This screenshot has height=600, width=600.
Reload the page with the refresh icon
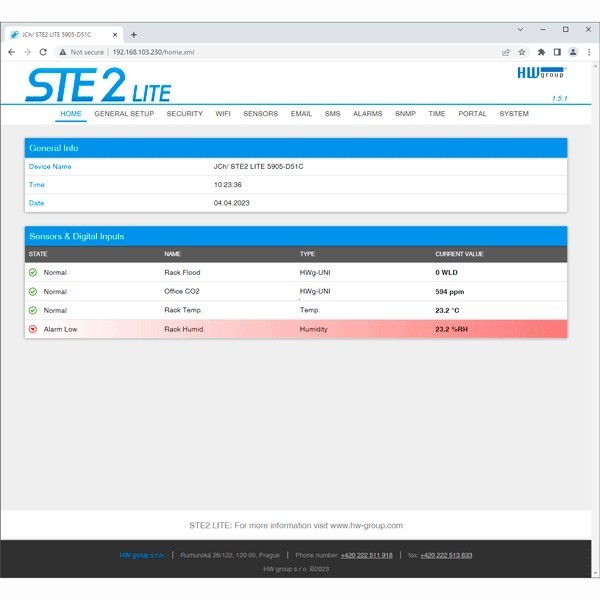pyautogui.click(x=43, y=52)
